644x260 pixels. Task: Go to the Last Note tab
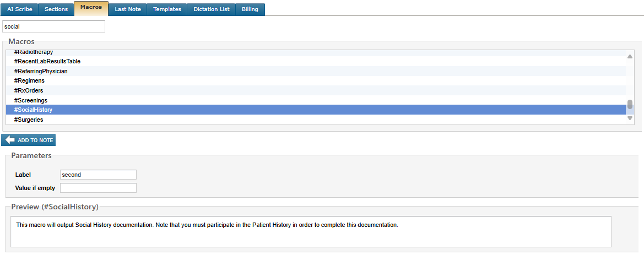pos(128,9)
